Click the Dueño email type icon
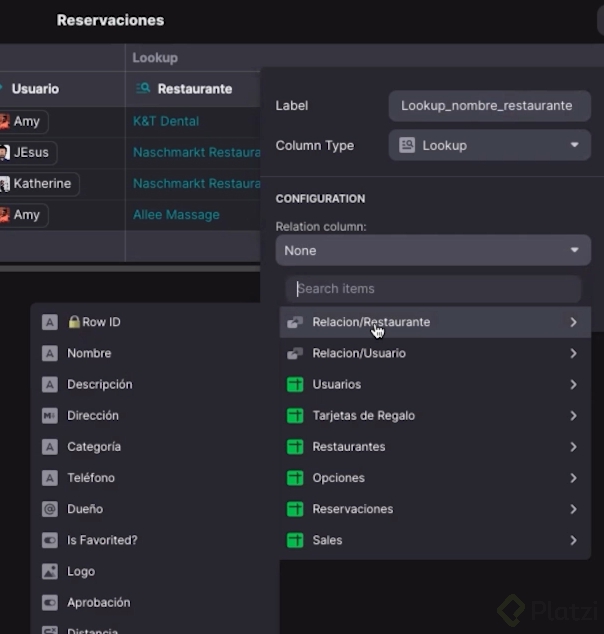Screen dimensions: 604x634 pyautogui.click(x=50, y=509)
